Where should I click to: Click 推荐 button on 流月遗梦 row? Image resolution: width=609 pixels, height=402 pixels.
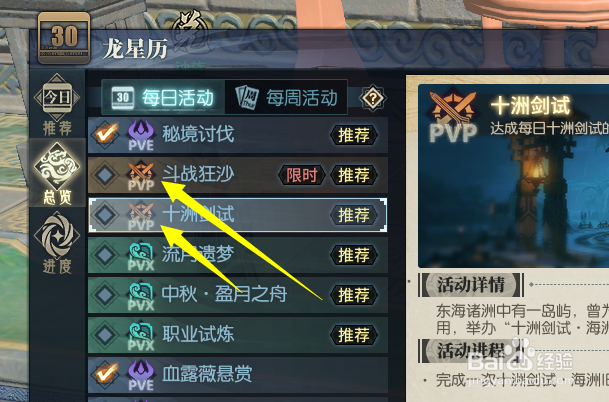coord(353,255)
